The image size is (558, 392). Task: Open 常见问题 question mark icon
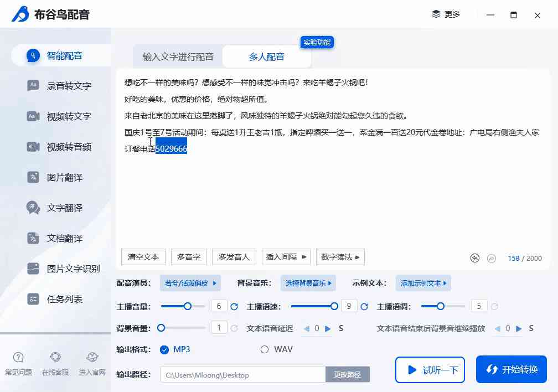[x=18, y=357]
